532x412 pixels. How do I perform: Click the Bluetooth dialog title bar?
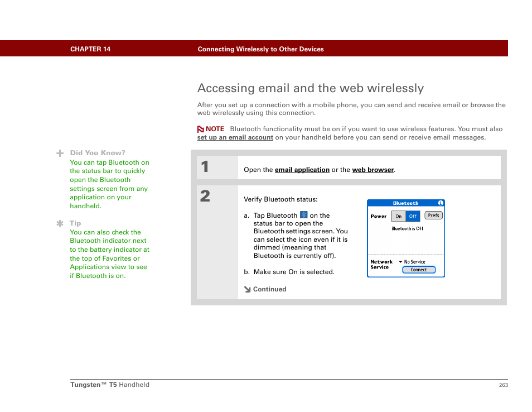[x=406, y=203]
